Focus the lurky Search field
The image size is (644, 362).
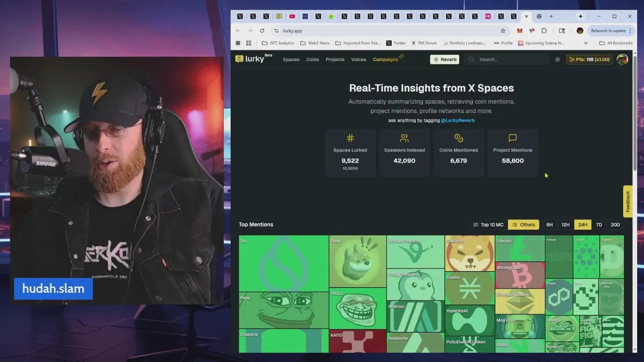click(507, 59)
